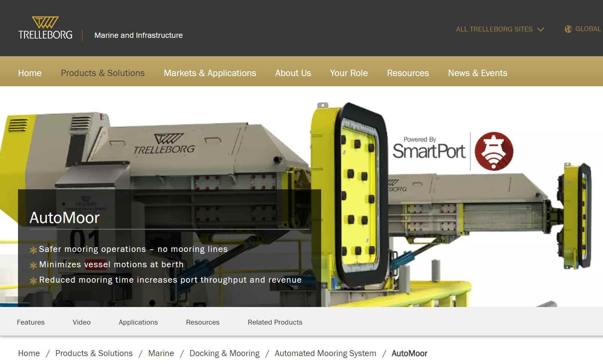The width and height of the screenshot is (603, 364).
Task: Open the GLOBAL region selector
Action: pyautogui.click(x=583, y=29)
